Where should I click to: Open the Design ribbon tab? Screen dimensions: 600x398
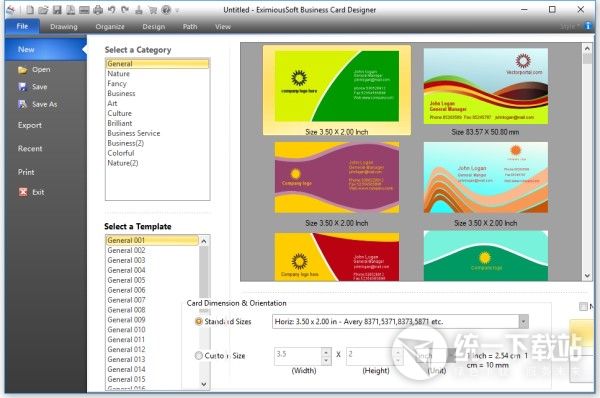click(153, 27)
